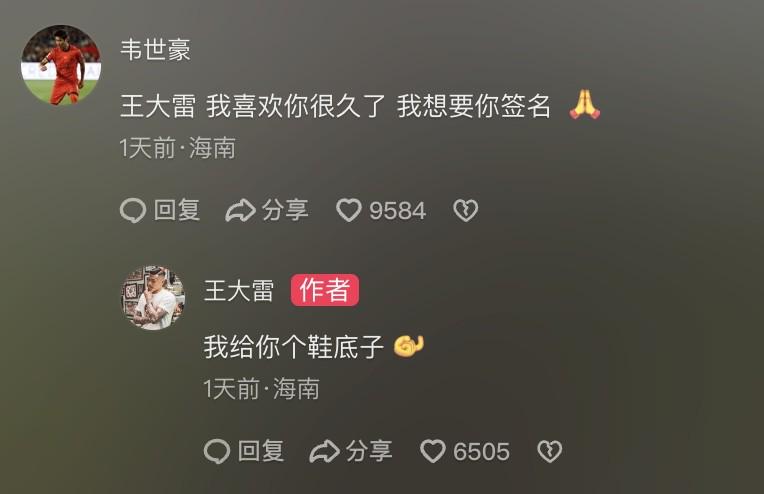This screenshot has width=764, height=494.
Task: Open the username 韦世豪
Action: pos(155,50)
